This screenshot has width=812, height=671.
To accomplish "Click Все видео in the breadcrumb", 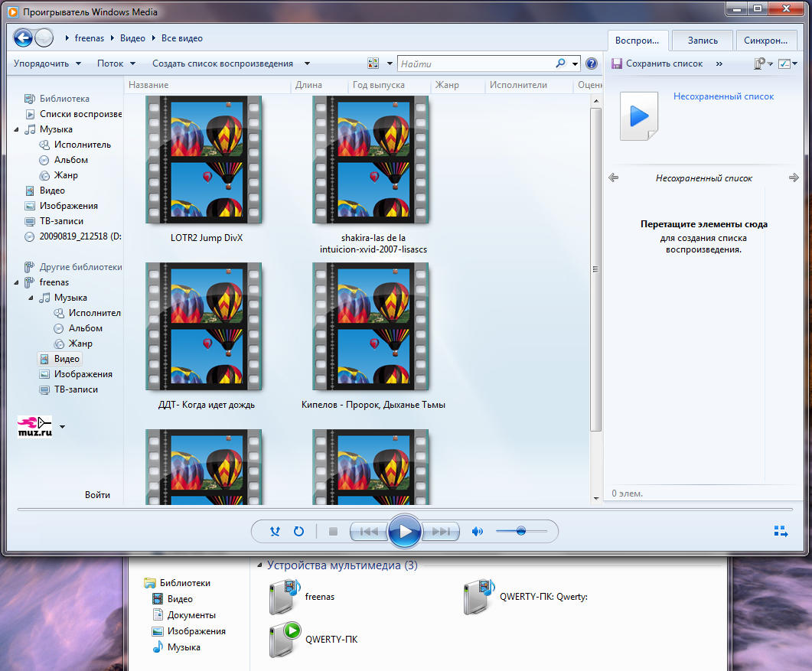I will (182, 38).
